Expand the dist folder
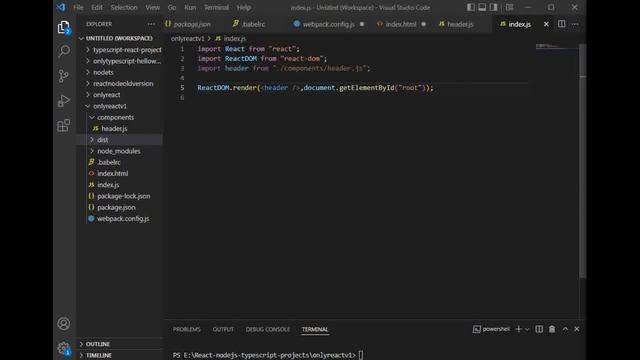Viewport: 640px width, 360px height. pyautogui.click(x=119, y=140)
